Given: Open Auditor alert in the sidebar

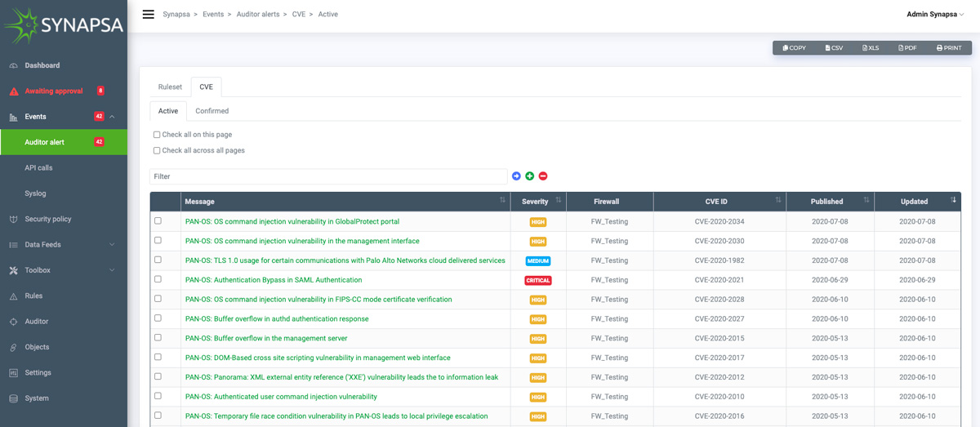Looking at the screenshot, I should (x=64, y=142).
